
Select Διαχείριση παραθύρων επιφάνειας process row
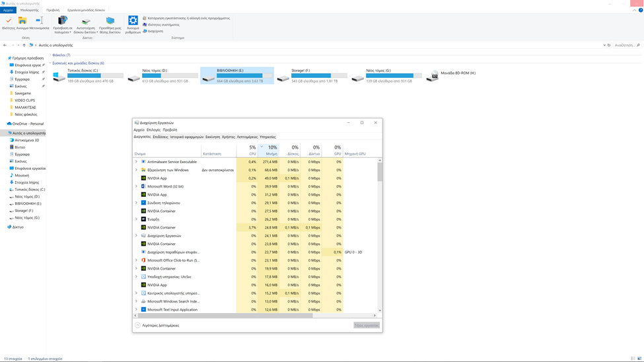point(255,252)
